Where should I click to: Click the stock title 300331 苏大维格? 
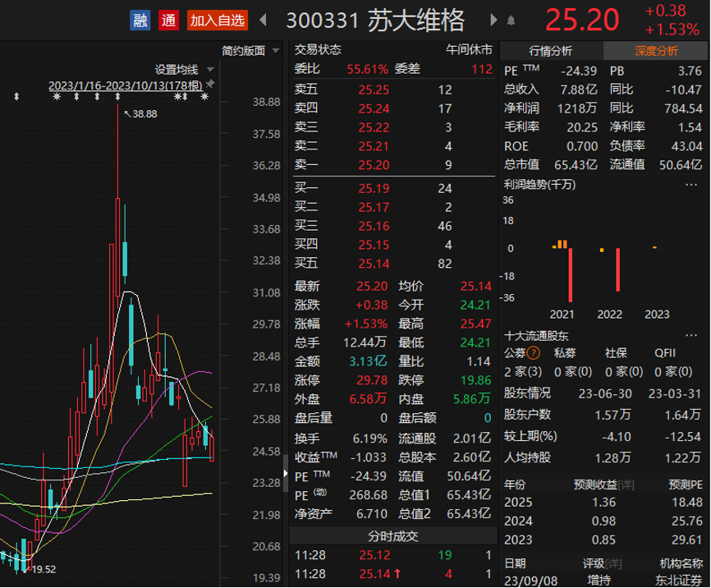pyautogui.click(x=375, y=21)
